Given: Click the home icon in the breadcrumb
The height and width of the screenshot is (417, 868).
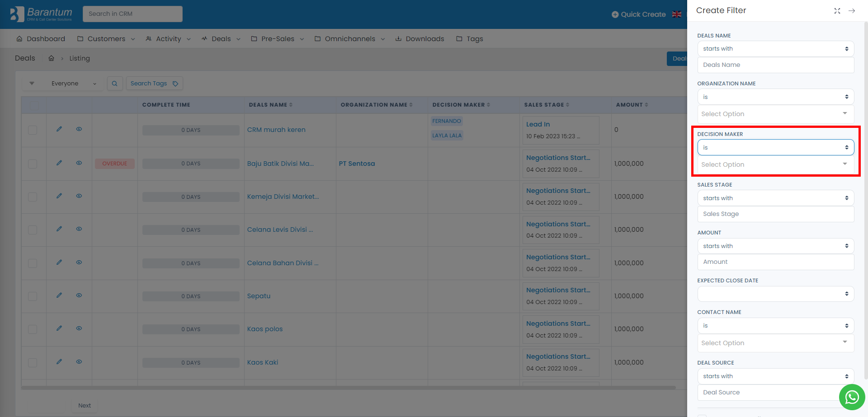Looking at the screenshot, I should point(52,58).
